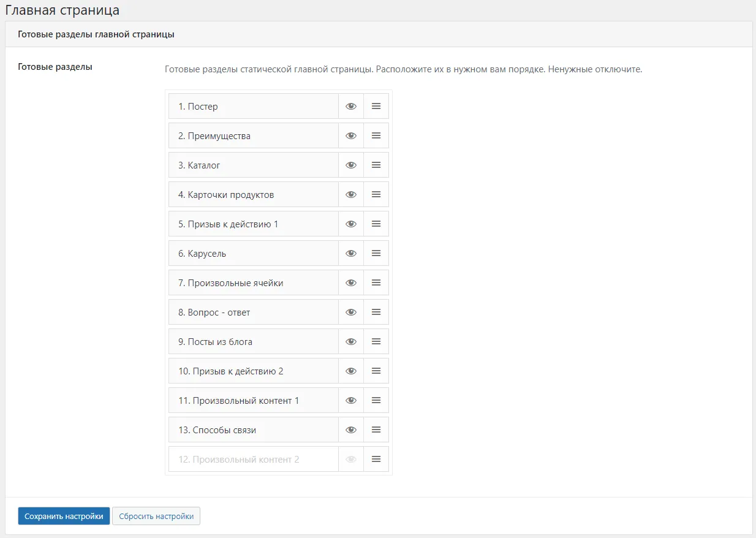Click the '6. Карусель' list item

(x=254, y=253)
